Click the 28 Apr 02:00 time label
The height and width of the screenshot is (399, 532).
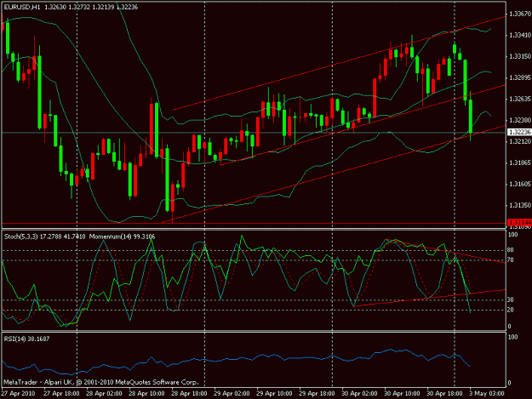click(104, 393)
